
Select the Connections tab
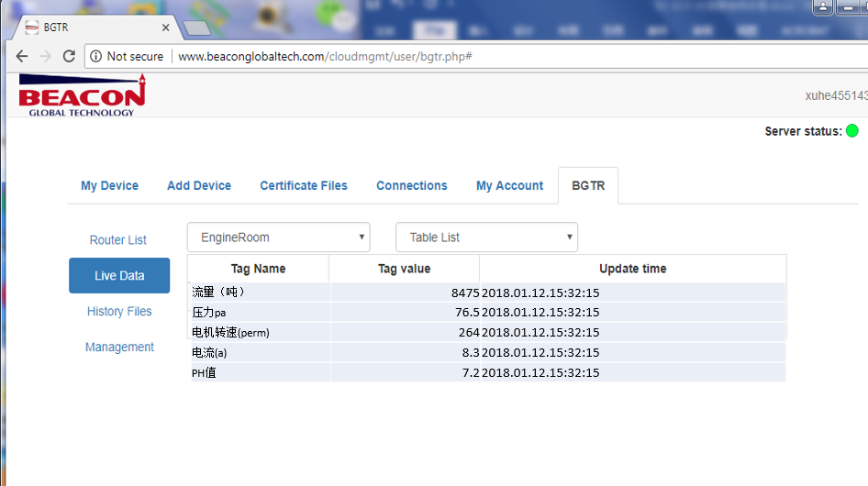tap(412, 185)
